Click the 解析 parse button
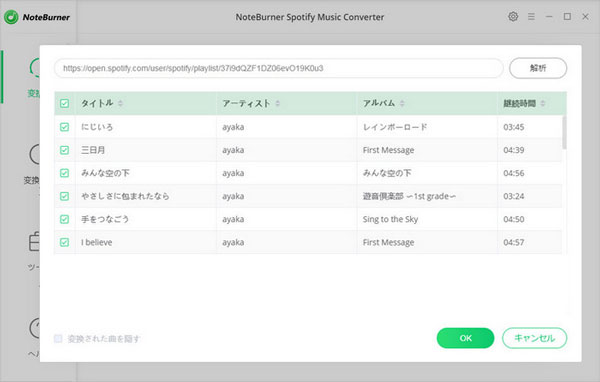This screenshot has height=382, width=600. click(x=538, y=68)
